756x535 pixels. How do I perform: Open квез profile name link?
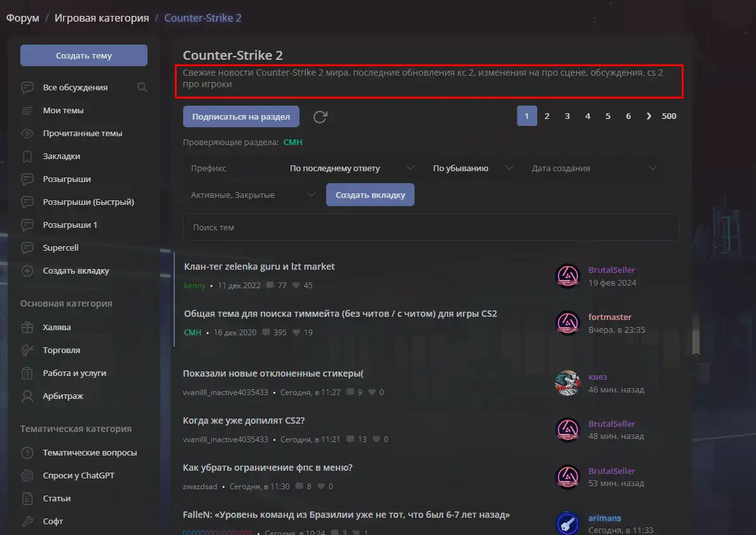click(x=598, y=377)
